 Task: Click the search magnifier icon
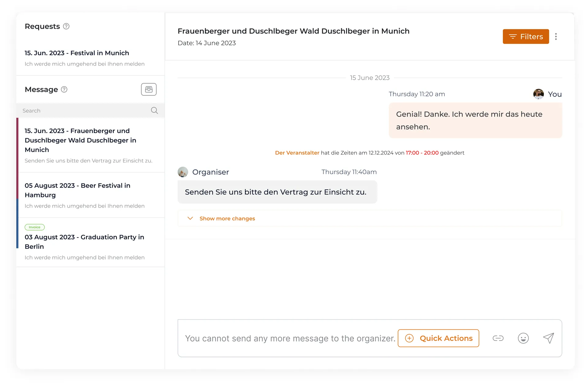tap(154, 110)
